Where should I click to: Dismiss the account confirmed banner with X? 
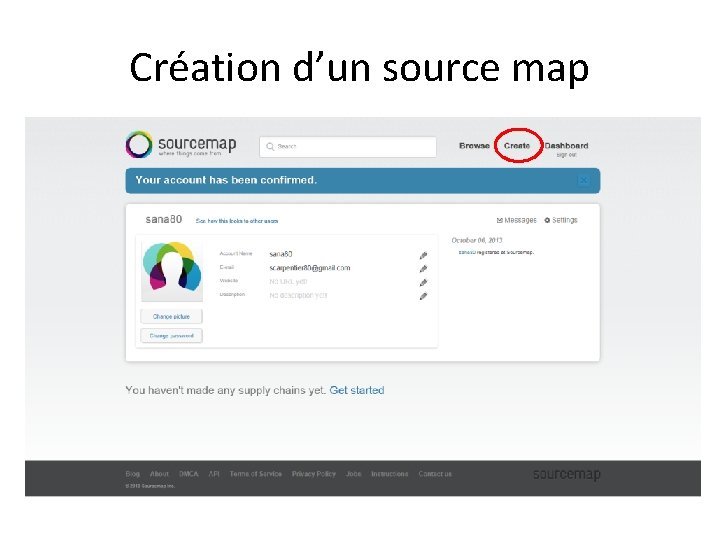[583, 180]
